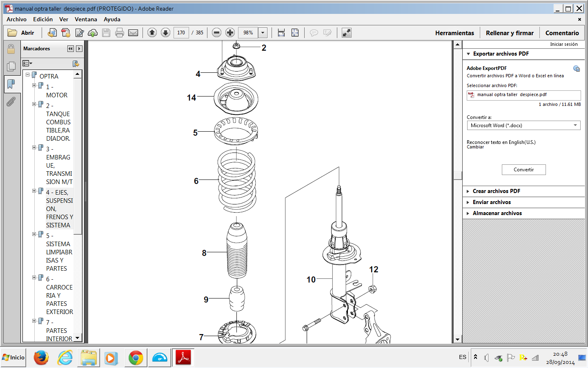Image resolution: width=588 pixels, height=368 pixels.
Task: Click the save diskette icon
Action: click(x=106, y=33)
